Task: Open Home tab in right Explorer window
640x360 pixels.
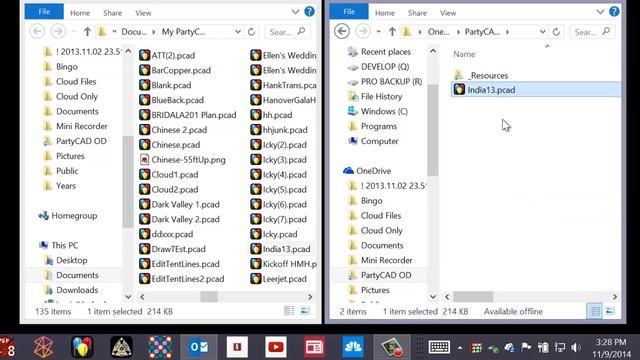Action: [385, 13]
